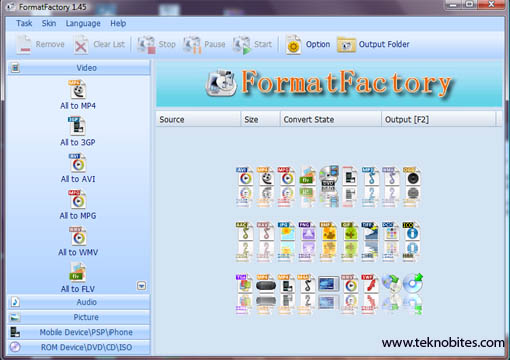Image resolution: width=510 pixels, height=360 pixels.
Task: Select the All to WMV converter icon
Action: (78, 236)
